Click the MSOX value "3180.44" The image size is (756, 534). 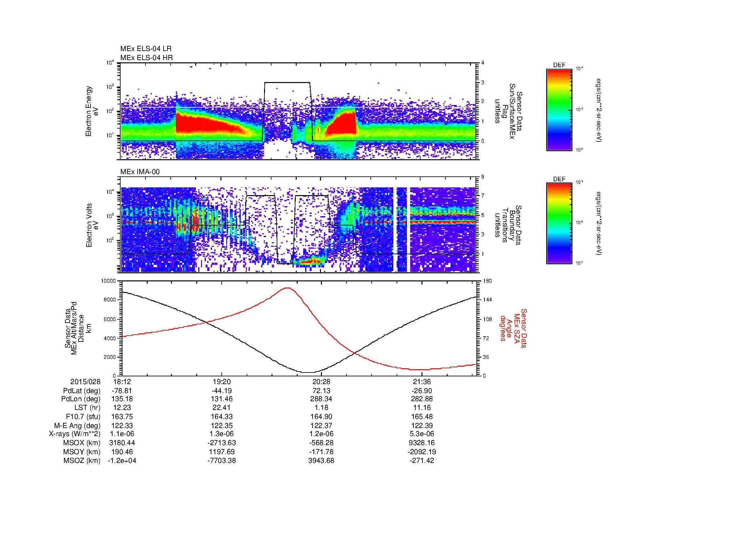tap(122, 443)
